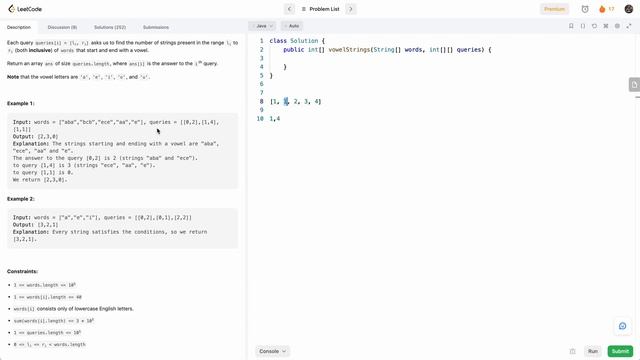Open the Java language dropdown
The height and width of the screenshot is (360, 640).
pos(262,26)
